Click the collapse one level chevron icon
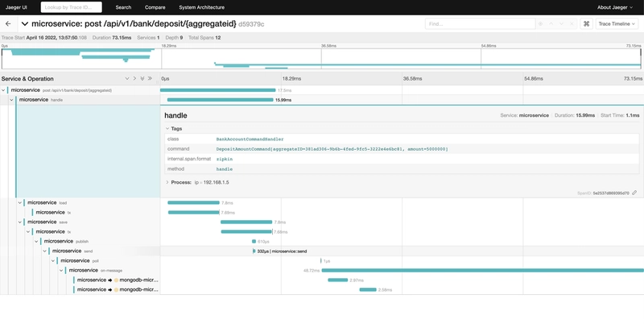The width and height of the screenshot is (644, 324). [x=134, y=79]
